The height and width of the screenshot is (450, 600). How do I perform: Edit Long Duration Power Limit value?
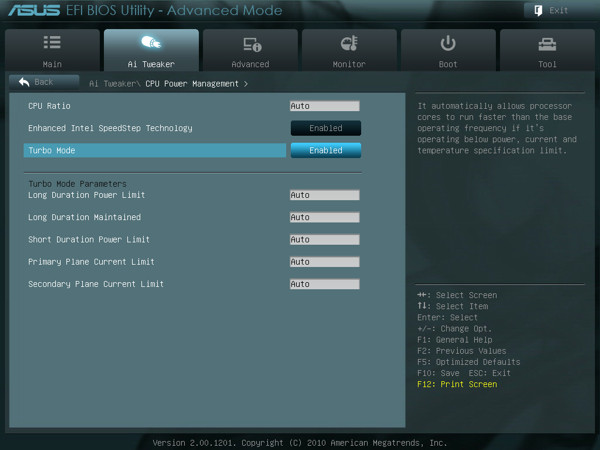tap(324, 195)
